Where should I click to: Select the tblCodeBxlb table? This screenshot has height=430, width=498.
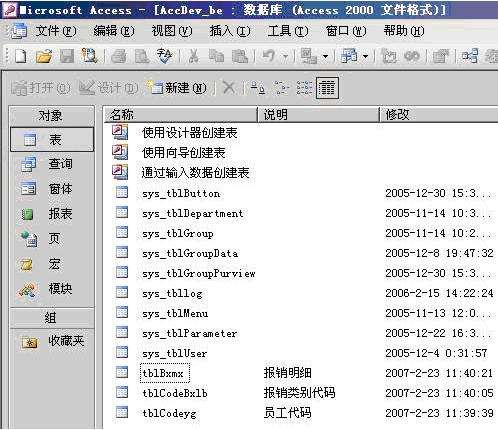pos(175,393)
